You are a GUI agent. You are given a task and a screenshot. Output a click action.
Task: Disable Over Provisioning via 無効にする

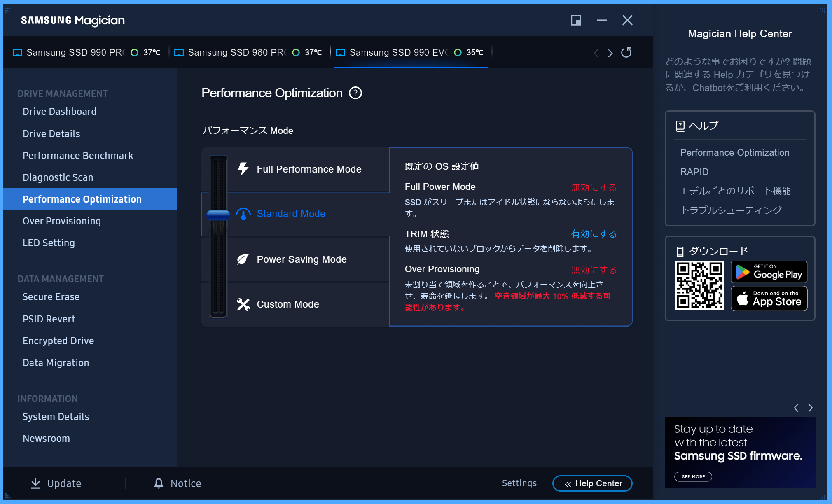click(594, 270)
